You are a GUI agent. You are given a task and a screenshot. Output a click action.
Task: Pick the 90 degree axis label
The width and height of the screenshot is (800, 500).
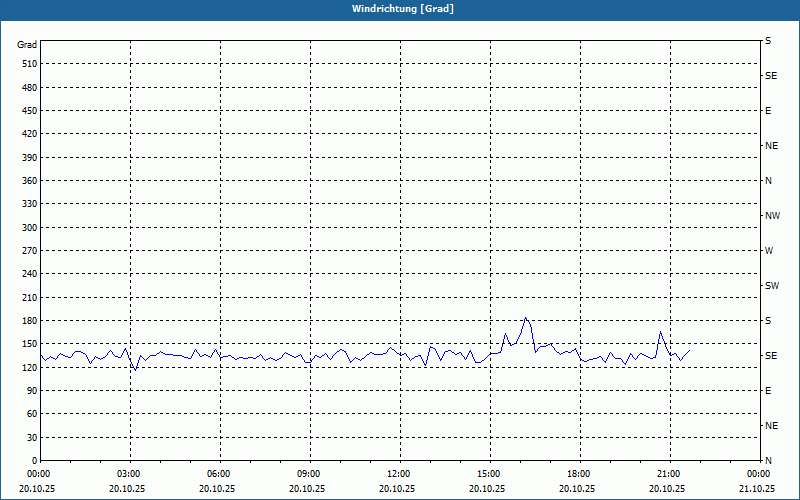click(32, 391)
